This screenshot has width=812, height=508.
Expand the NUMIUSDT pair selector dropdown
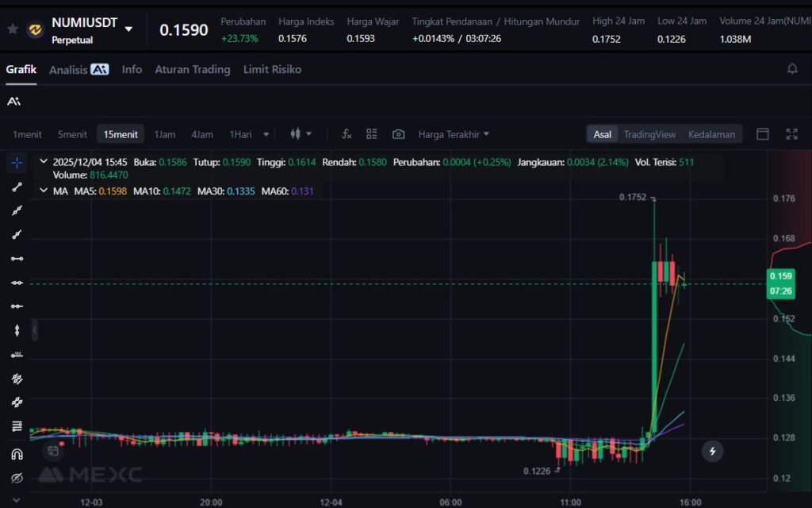128,29
